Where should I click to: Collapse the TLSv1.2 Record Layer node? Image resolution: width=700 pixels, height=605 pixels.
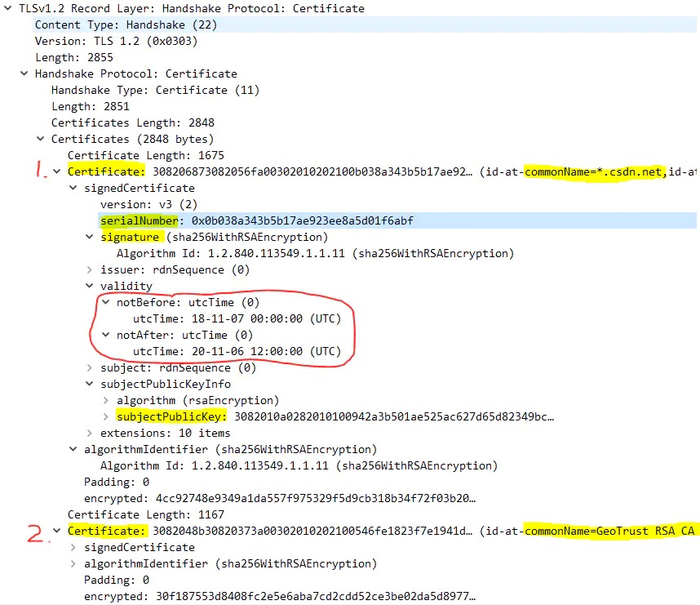point(7,8)
